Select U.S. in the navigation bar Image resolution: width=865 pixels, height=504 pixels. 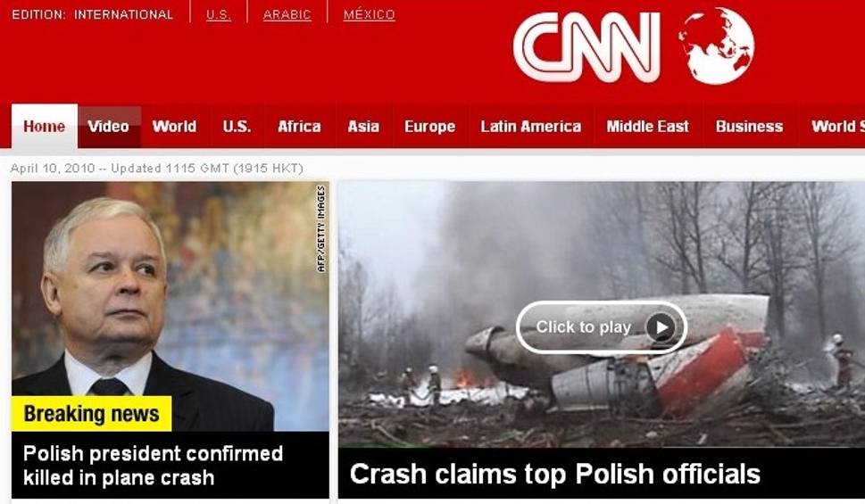coord(237,127)
